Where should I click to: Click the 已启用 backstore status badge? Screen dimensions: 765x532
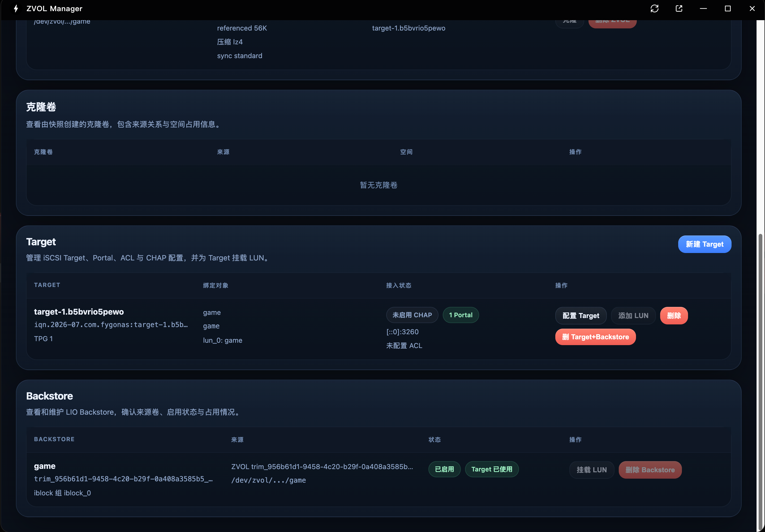pyautogui.click(x=444, y=469)
